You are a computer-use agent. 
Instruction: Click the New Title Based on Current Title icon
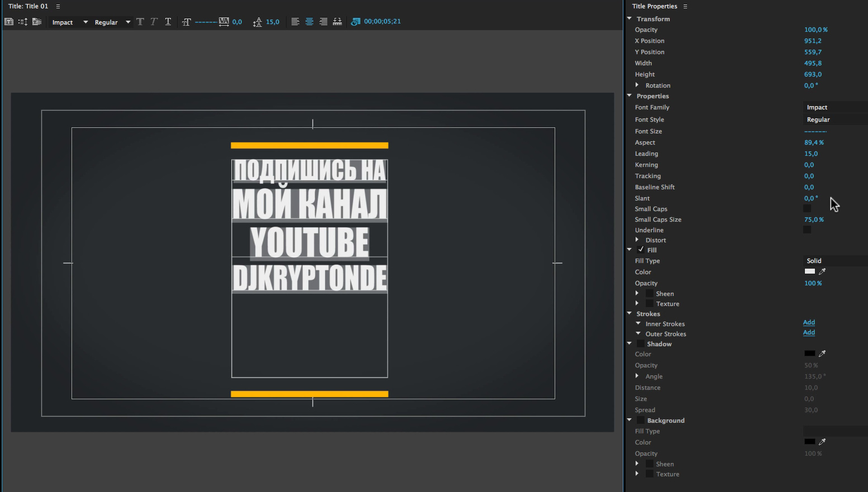click(x=9, y=22)
